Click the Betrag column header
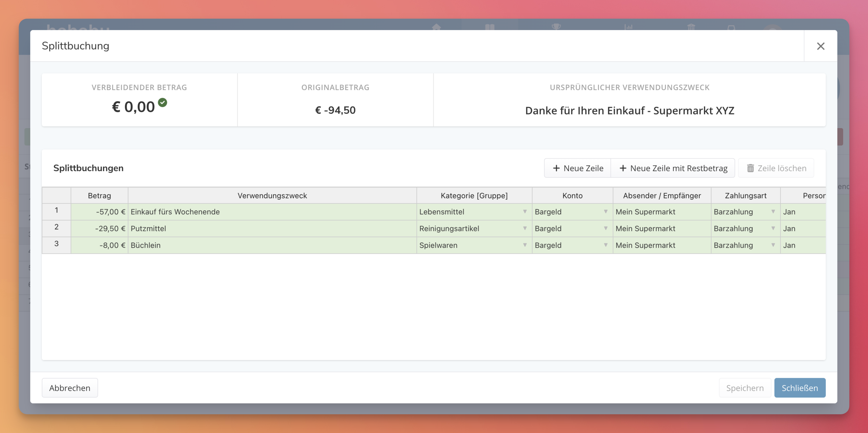Image resolution: width=868 pixels, height=433 pixels. click(x=99, y=196)
